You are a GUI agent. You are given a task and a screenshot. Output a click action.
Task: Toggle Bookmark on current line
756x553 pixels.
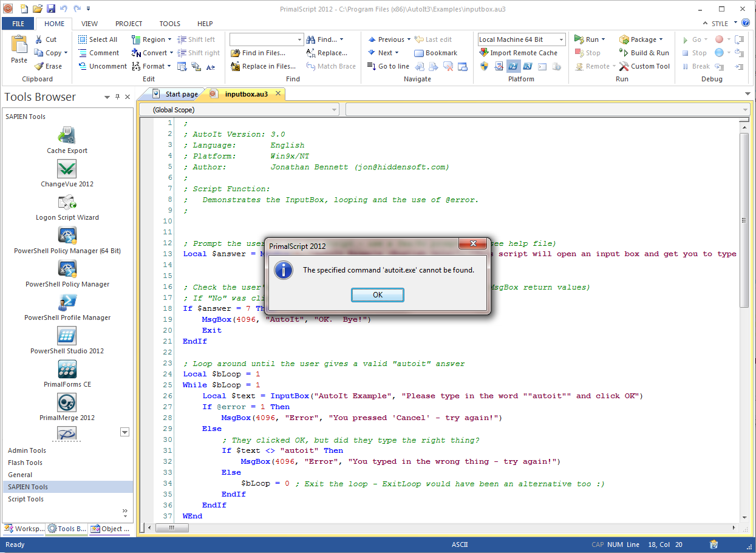pyautogui.click(x=435, y=53)
